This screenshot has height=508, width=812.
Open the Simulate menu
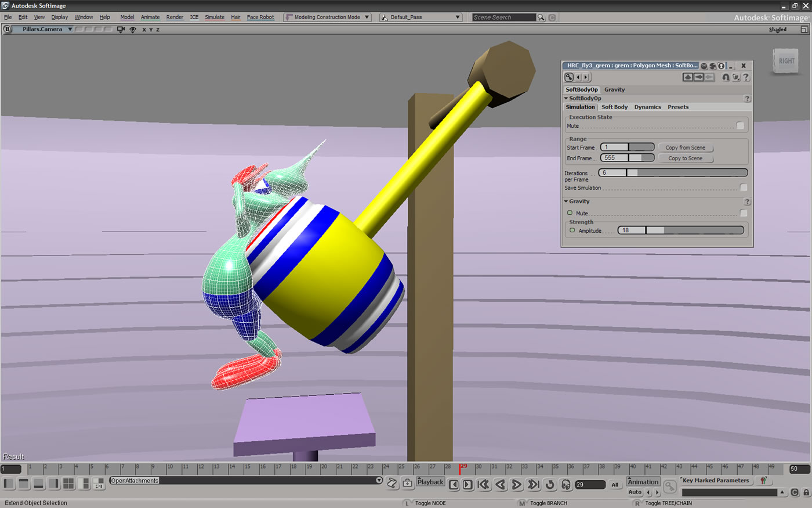[214, 17]
